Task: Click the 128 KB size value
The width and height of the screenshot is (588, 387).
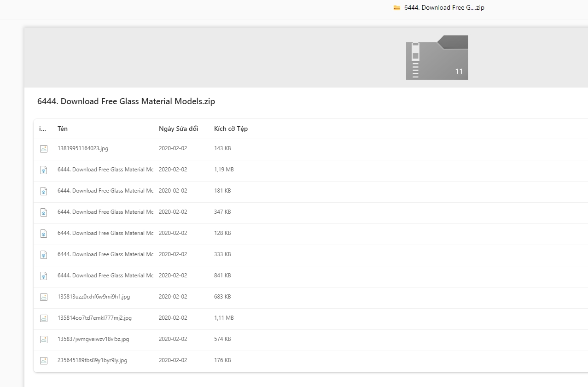Action: click(222, 233)
